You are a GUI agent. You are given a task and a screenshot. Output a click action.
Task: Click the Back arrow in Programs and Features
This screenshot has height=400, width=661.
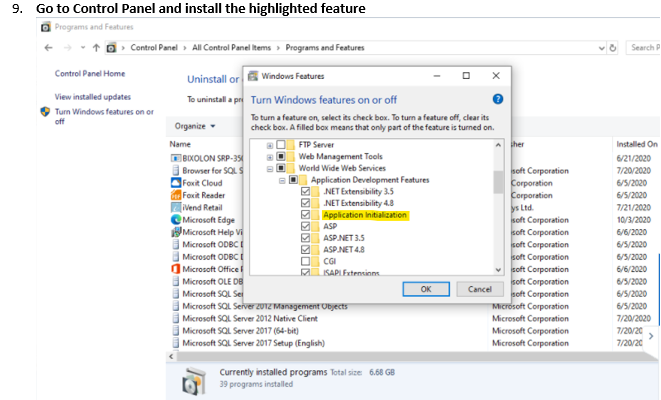pyautogui.click(x=48, y=48)
